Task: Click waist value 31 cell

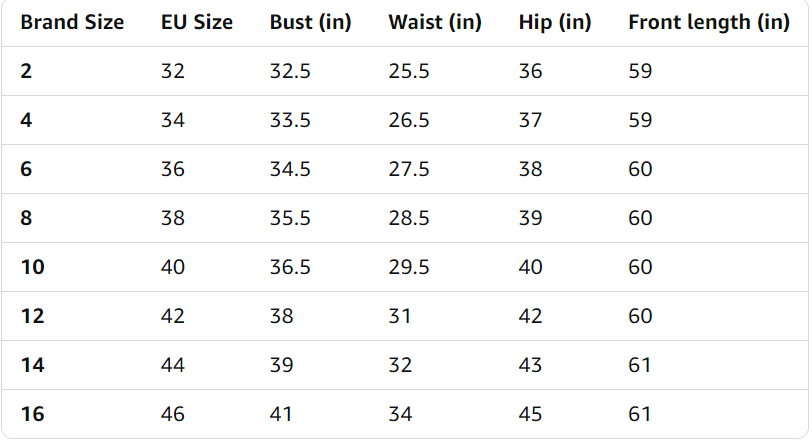Action: tap(400, 316)
